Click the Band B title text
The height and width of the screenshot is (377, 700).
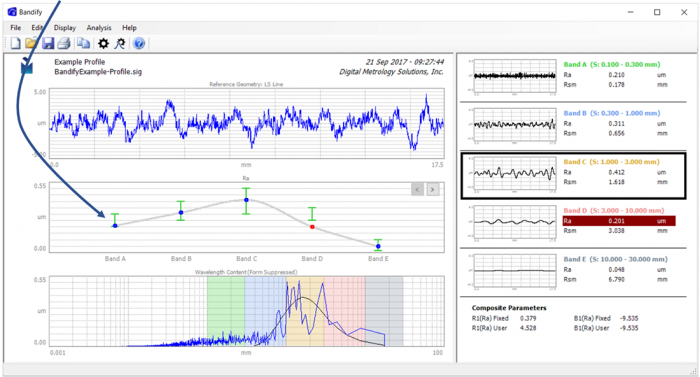click(x=612, y=113)
